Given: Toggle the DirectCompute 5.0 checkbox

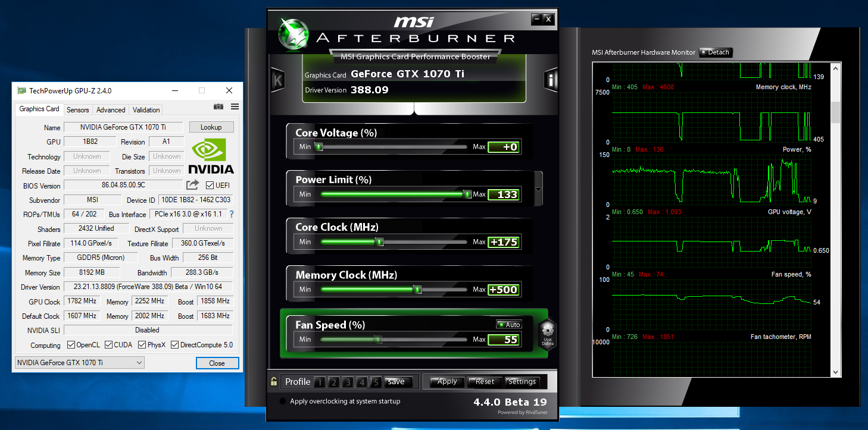Looking at the screenshot, I should pyautogui.click(x=175, y=345).
